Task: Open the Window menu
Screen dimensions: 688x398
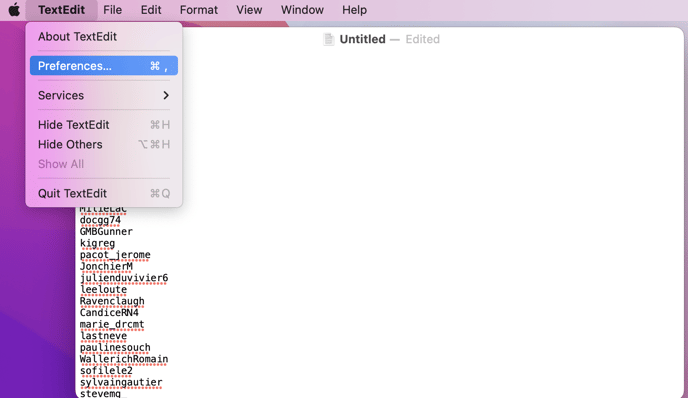Action: tap(302, 10)
